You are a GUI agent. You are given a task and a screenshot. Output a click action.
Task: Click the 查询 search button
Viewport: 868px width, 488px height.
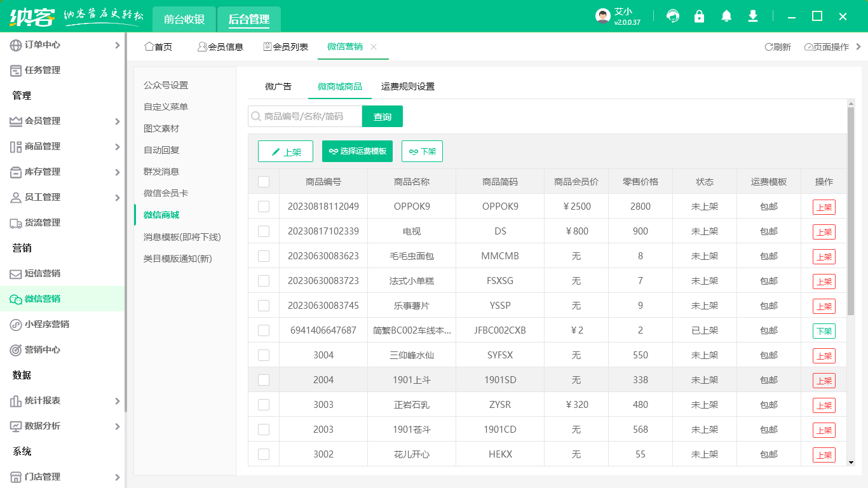(383, 117)
